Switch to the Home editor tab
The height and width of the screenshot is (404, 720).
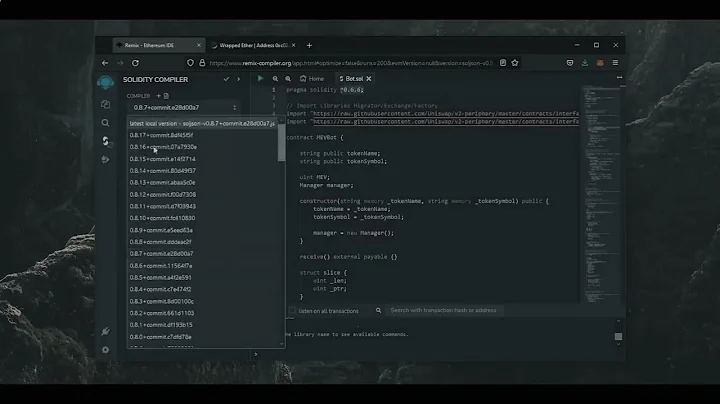tap(312, 79)
